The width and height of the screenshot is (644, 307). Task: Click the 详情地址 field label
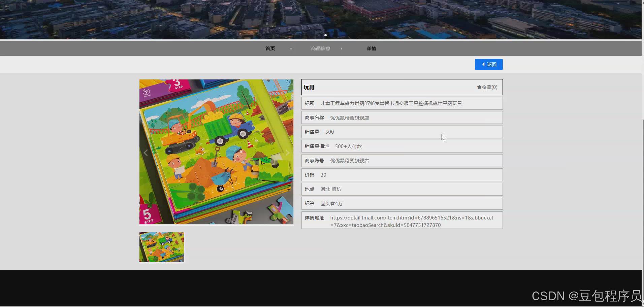tap(314, 218)
